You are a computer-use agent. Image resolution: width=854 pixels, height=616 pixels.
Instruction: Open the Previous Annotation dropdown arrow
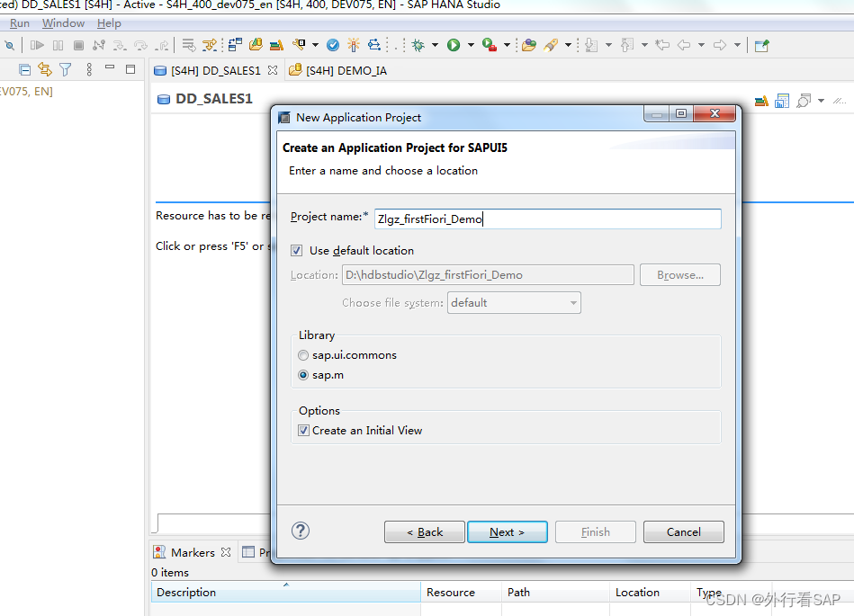click(x=644, y=45)
